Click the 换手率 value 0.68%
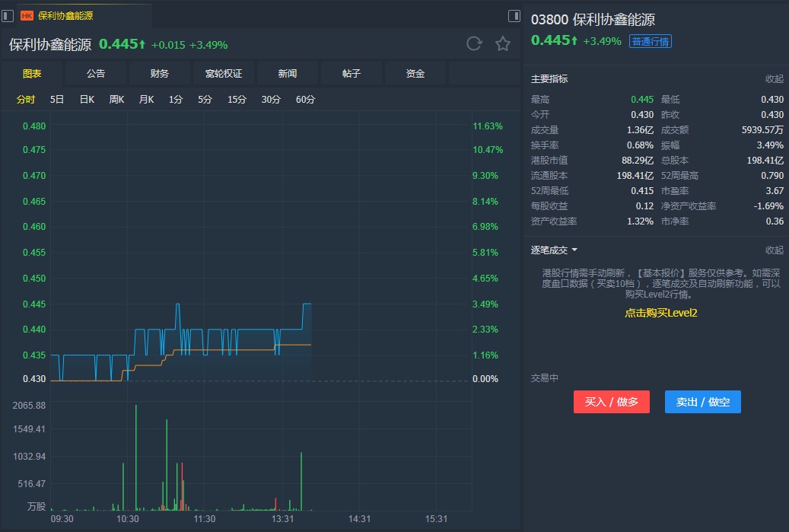Screen dimensions: 789x532 640,145
